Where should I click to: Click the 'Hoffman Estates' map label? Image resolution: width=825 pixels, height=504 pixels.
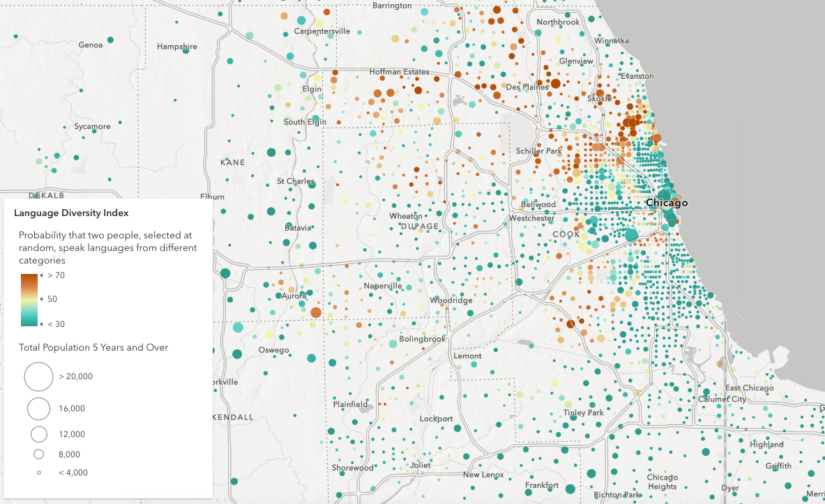[x=399, y=72]
